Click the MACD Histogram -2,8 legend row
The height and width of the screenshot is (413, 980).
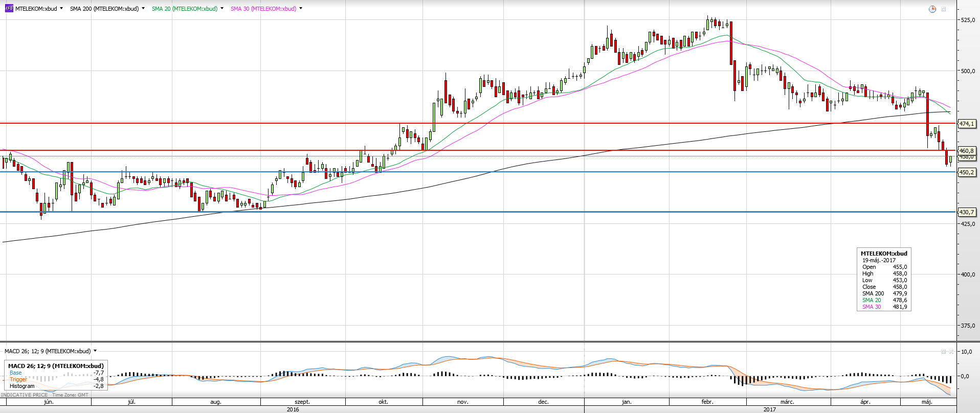pyautogui.click(x=56, y=386)
